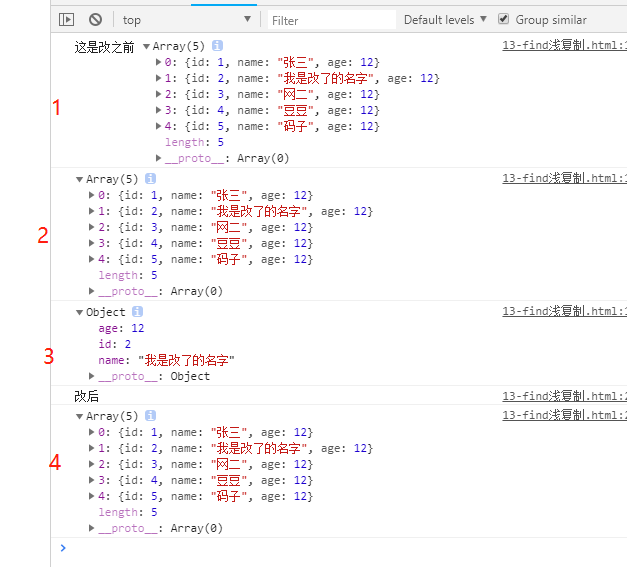Expand item 4 码子 in second array

[x=92, y=259]
